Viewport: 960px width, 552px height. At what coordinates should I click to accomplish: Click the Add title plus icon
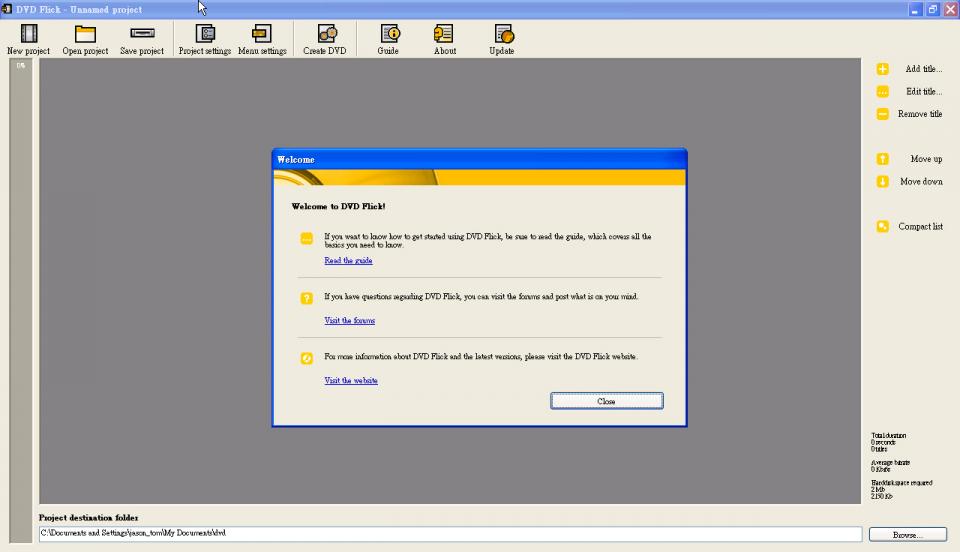[x=882, y=69]
